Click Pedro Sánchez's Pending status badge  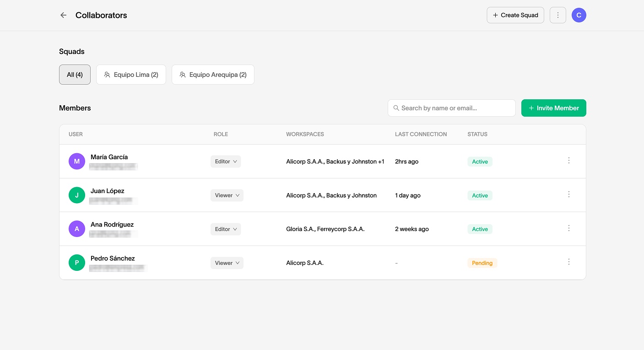click(482, 263)
